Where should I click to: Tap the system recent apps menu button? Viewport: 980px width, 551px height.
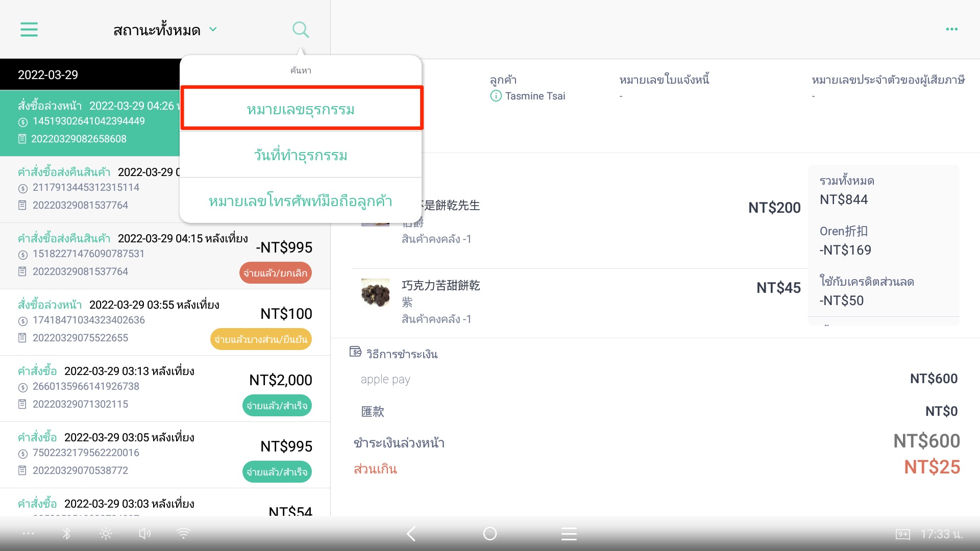point(569,534)
